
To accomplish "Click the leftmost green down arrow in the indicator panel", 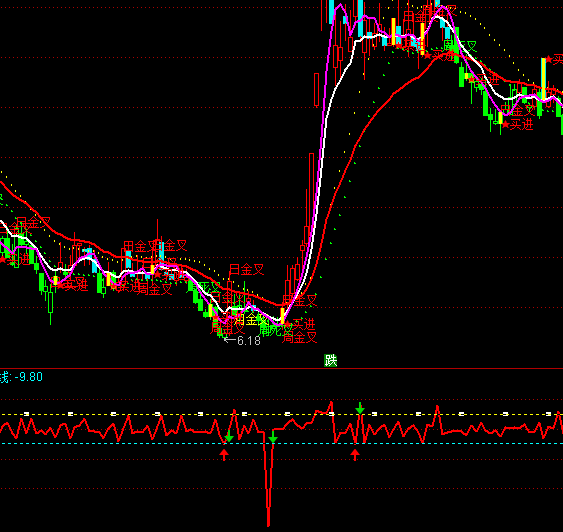I will tap(229, 437).
